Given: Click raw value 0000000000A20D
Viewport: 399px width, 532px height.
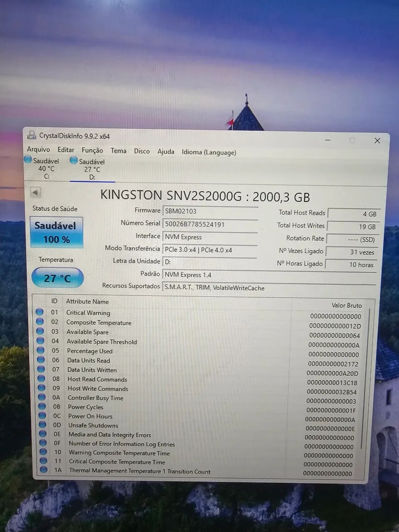Looking at the screenshot, I should (332, 373).
